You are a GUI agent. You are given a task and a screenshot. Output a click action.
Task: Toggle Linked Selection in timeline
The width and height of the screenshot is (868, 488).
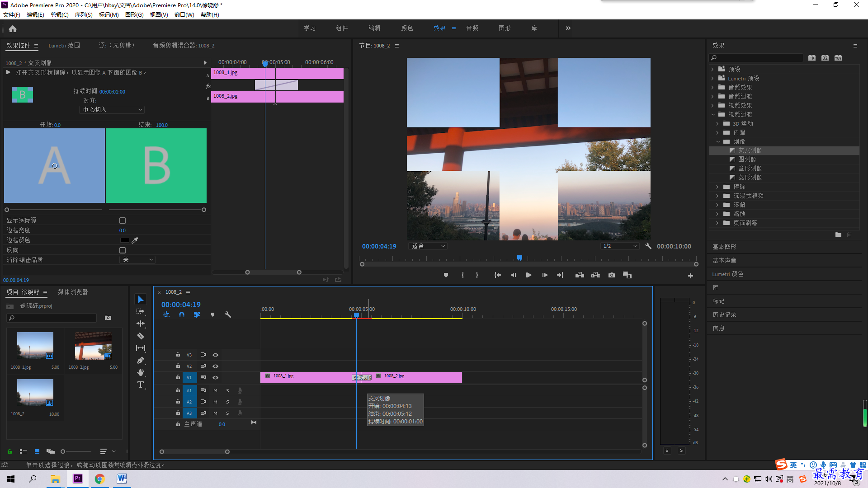pos(197,314)
